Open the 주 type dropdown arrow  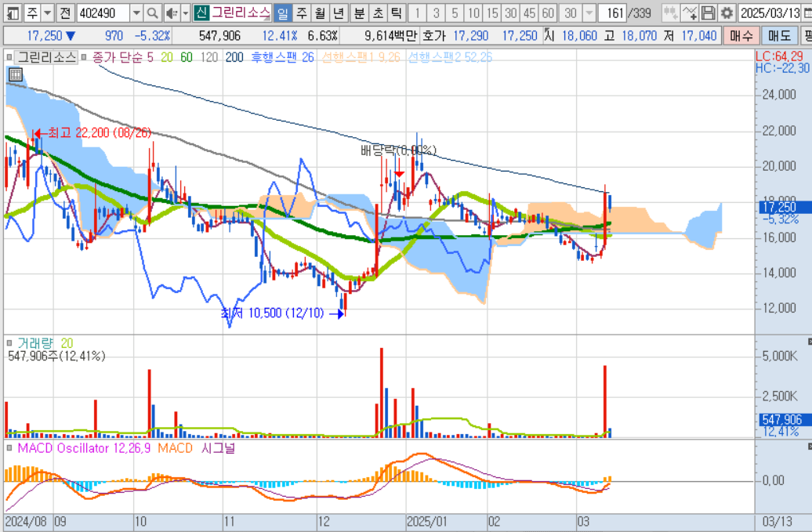click(47, 13)
